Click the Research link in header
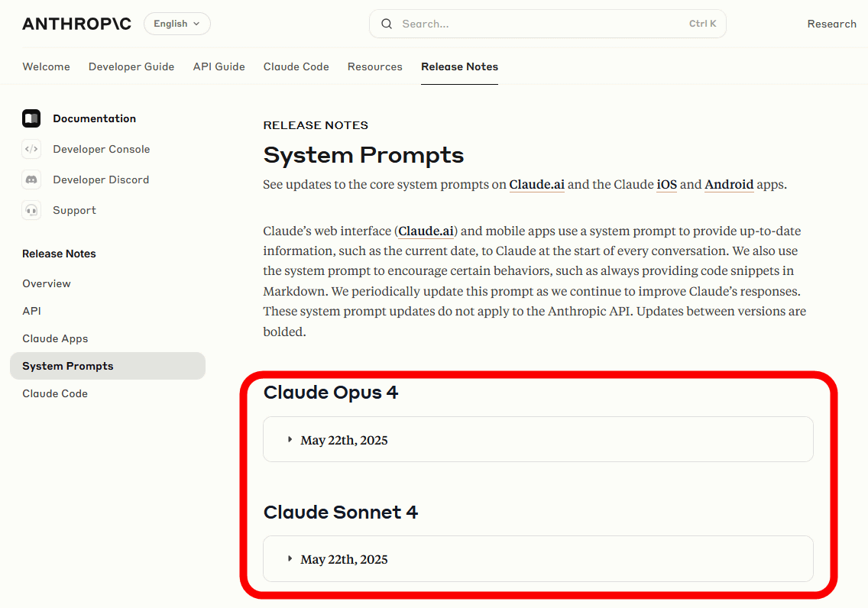 [x=831, y=24]
